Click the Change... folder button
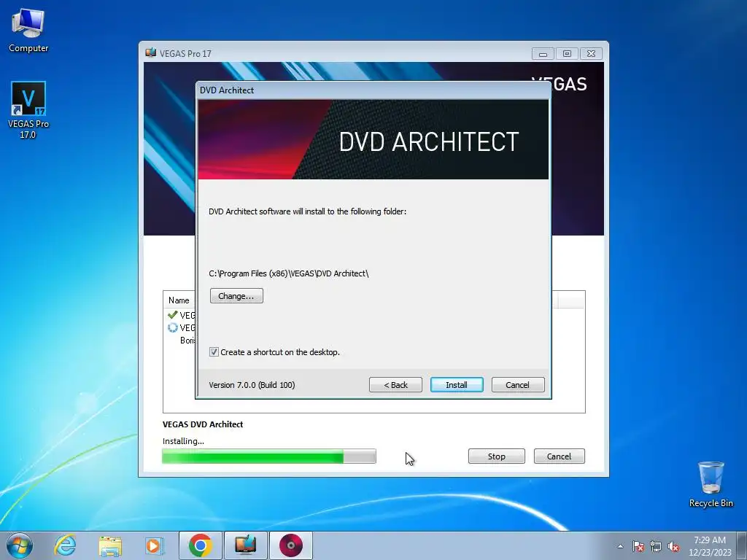 coord(236,296)
